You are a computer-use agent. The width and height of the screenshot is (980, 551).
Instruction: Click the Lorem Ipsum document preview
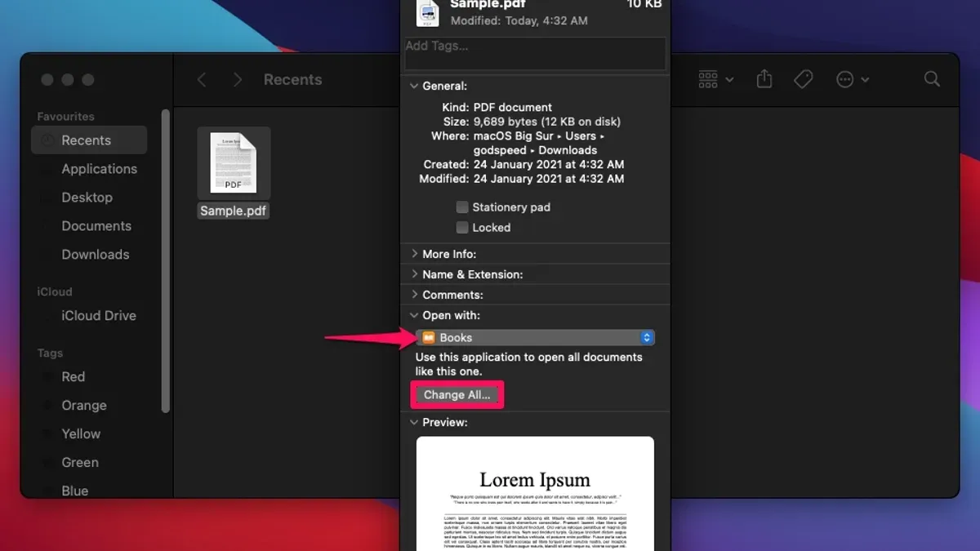tap(535, 493)
